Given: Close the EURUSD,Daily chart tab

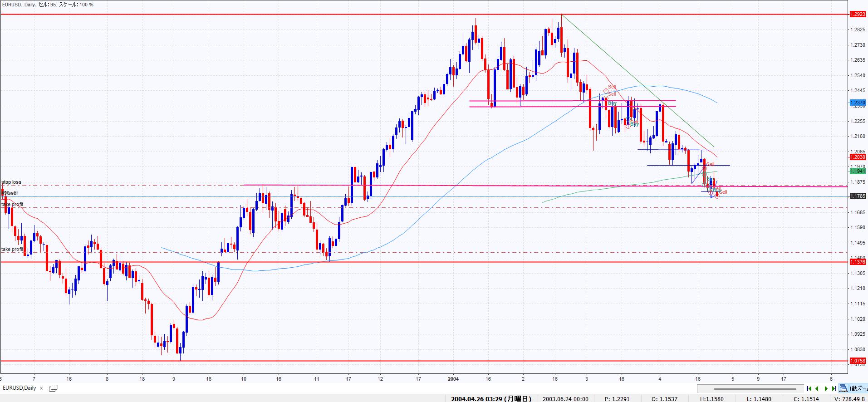Looking at the screenshot, I should pos(41,388).
